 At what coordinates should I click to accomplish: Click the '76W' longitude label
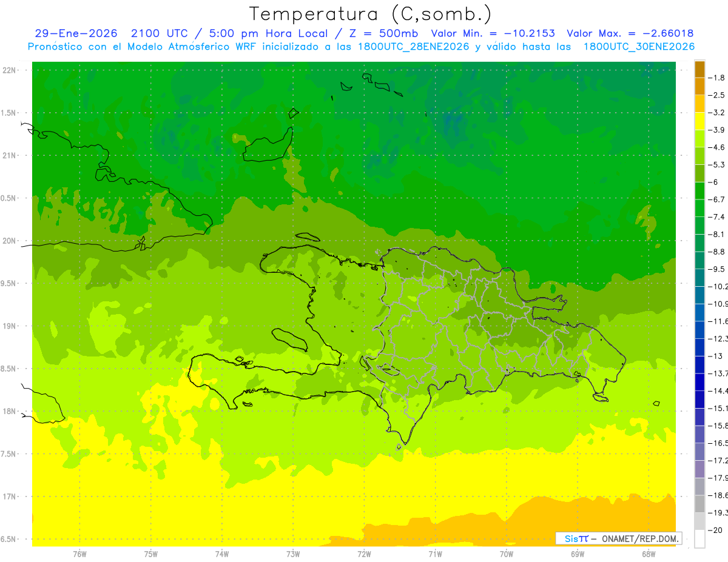tap(79, 554)
